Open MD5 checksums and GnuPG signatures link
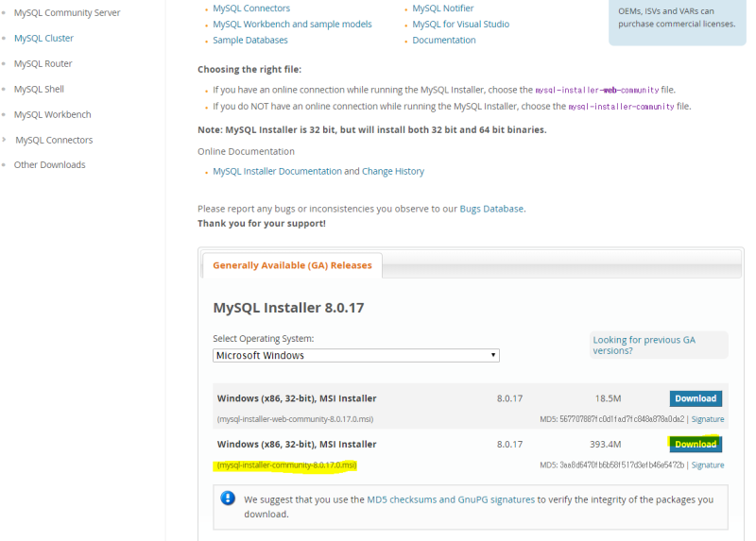 pyautogui.click(x=451, y=499)
